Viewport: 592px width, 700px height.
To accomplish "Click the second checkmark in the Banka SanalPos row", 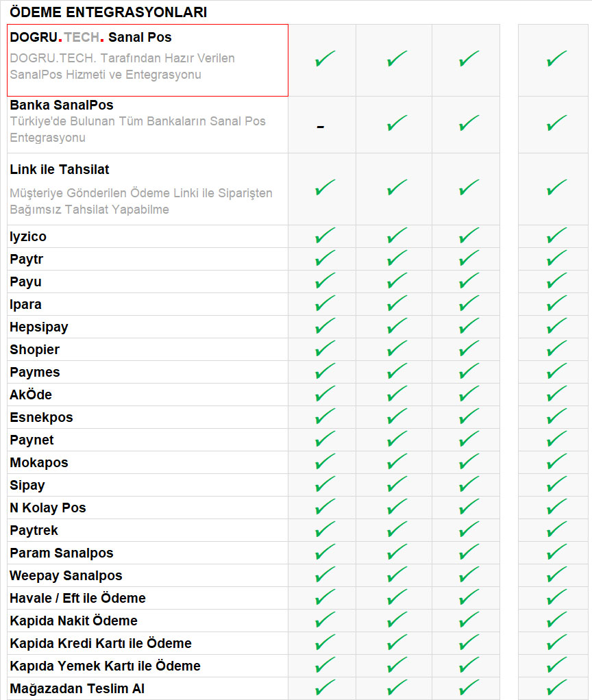I will [397, 123].
